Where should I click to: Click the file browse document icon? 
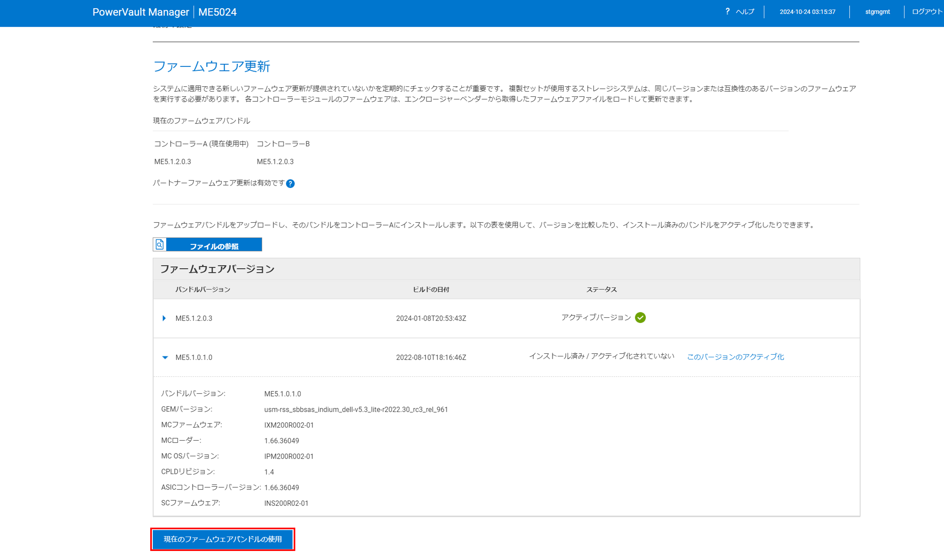pyautogui.click(x=160, y=245)
